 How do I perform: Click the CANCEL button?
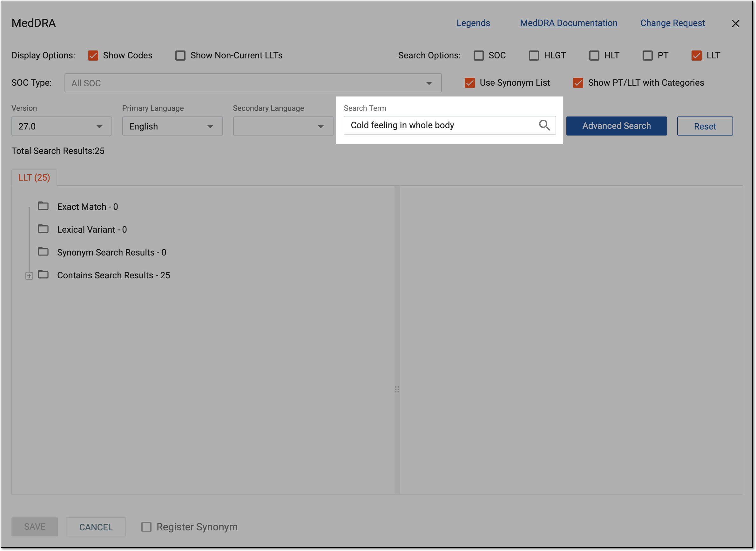(96, 527)
